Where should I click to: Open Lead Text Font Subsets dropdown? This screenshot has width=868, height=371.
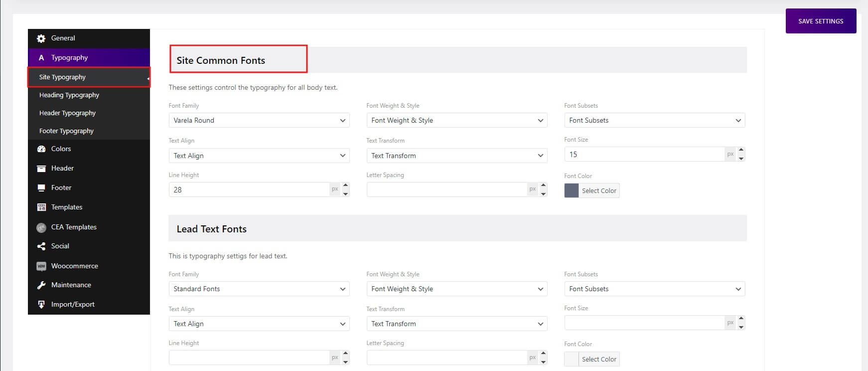(654, 289)
